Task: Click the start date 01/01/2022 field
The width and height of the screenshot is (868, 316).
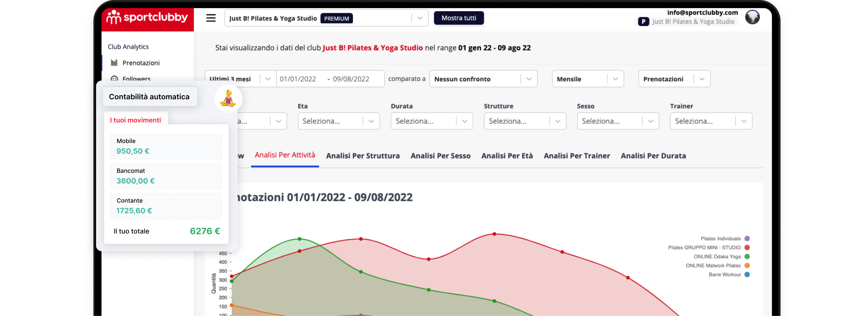Action: click(297, 79)
